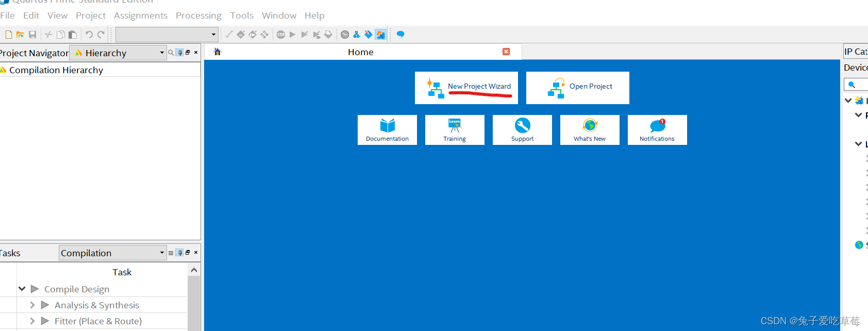Click the Project Navigator search magnifier icon
Image resolution: width=868 pixels, height=331 pixels.
(x=171, y=53)
